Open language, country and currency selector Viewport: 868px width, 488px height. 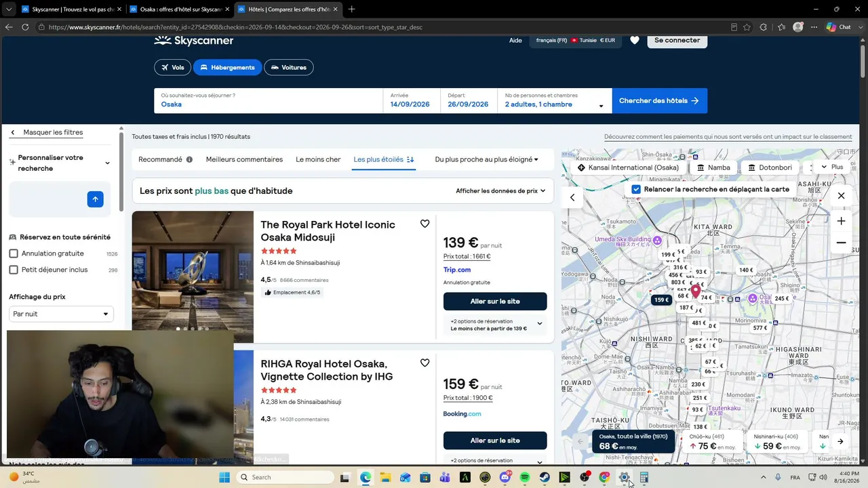point(575,41)
